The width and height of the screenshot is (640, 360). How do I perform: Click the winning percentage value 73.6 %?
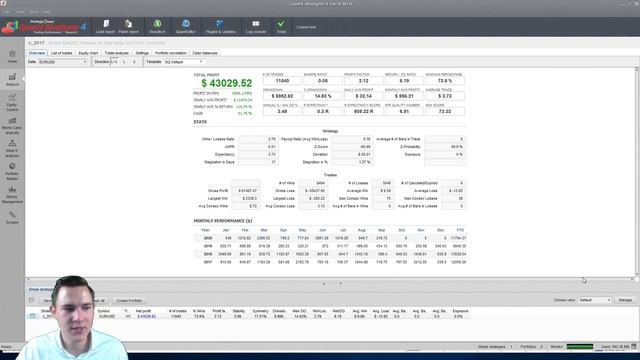tap(444, 81)
